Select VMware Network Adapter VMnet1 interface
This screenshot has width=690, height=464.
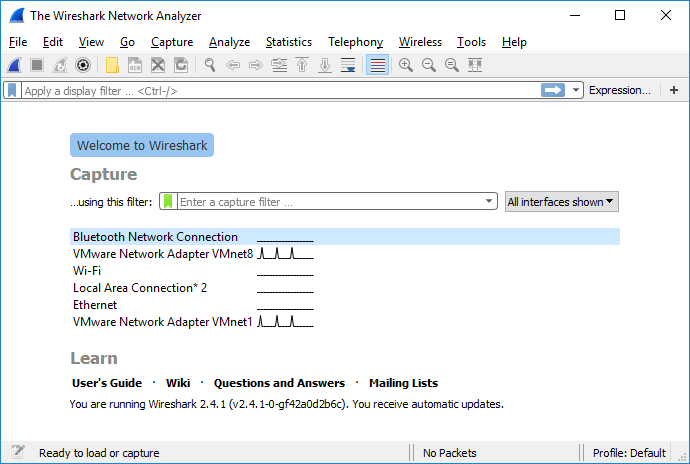point(345,322)
